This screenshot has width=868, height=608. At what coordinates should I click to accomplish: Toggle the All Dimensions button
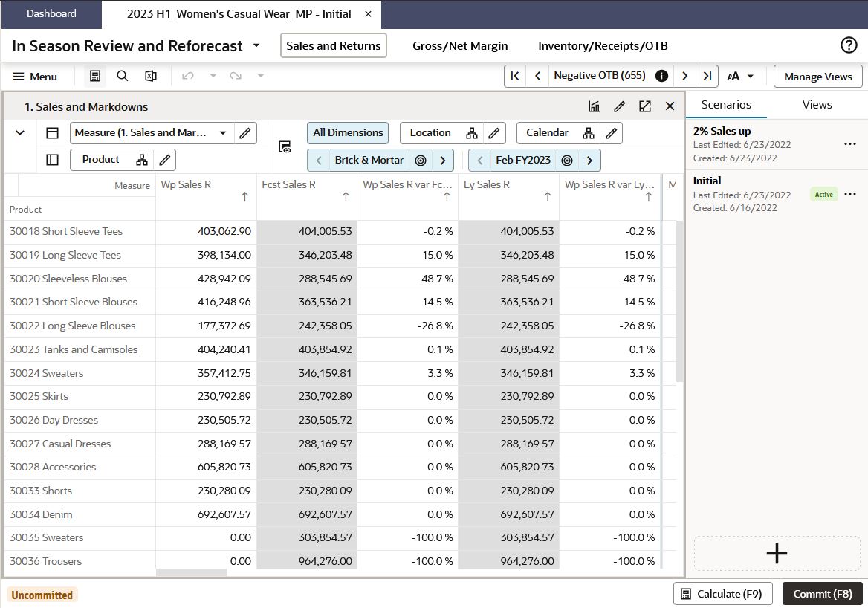pos(348,133)
